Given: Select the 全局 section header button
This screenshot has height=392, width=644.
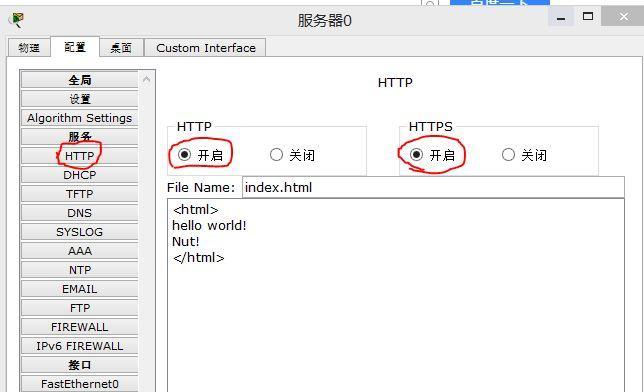Looking at the screenshot, I should point(80,80).
